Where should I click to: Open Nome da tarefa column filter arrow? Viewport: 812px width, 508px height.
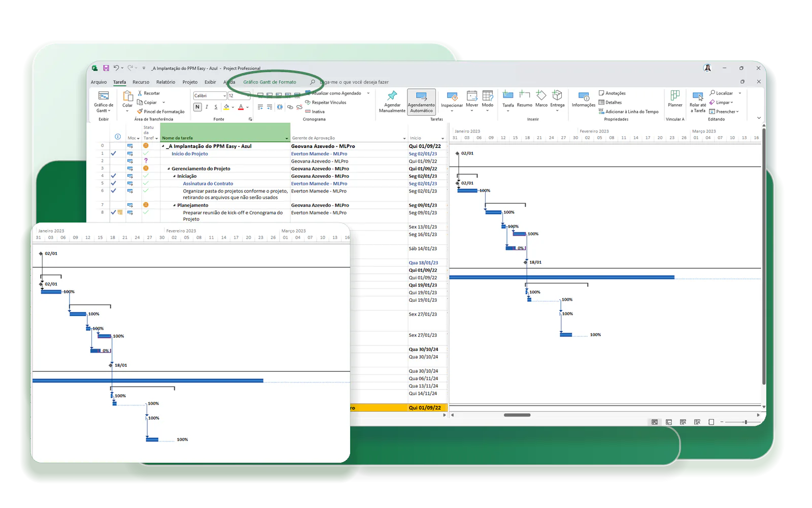click(287, 139)
